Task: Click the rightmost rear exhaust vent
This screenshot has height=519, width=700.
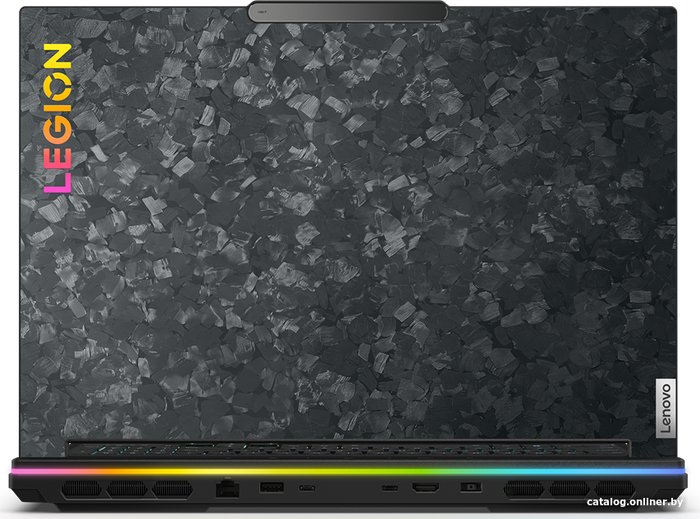Action: (615, 489)
